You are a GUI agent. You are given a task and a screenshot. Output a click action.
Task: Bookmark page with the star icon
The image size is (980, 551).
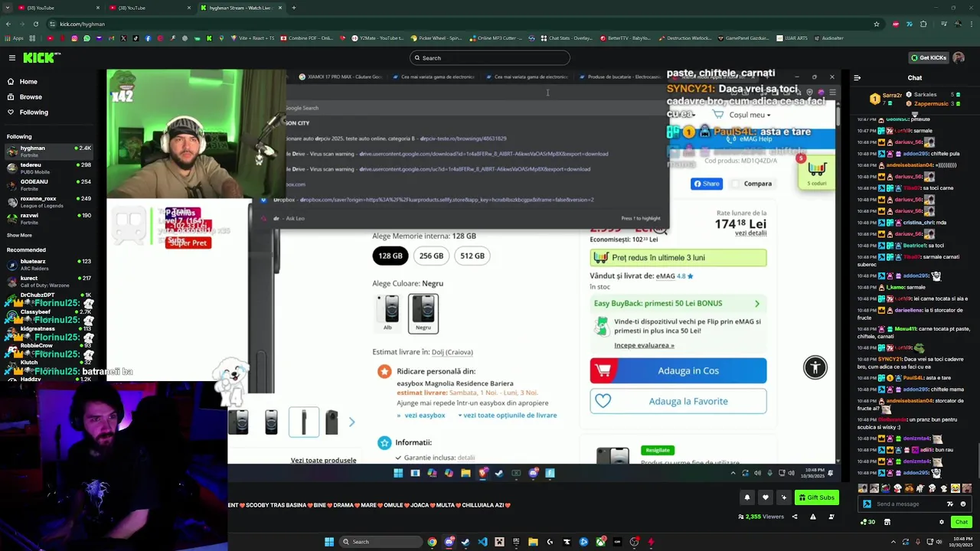pos(877,24)
